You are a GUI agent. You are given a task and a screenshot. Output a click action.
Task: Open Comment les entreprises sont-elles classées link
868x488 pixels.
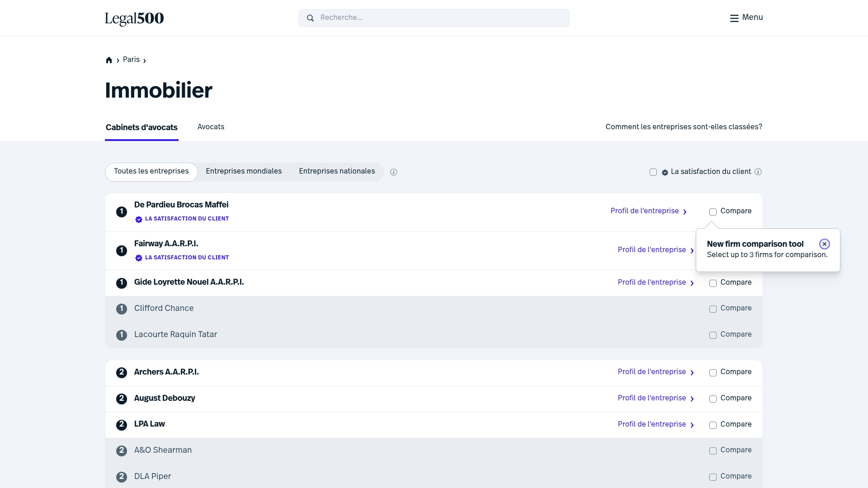pos(683,127)
